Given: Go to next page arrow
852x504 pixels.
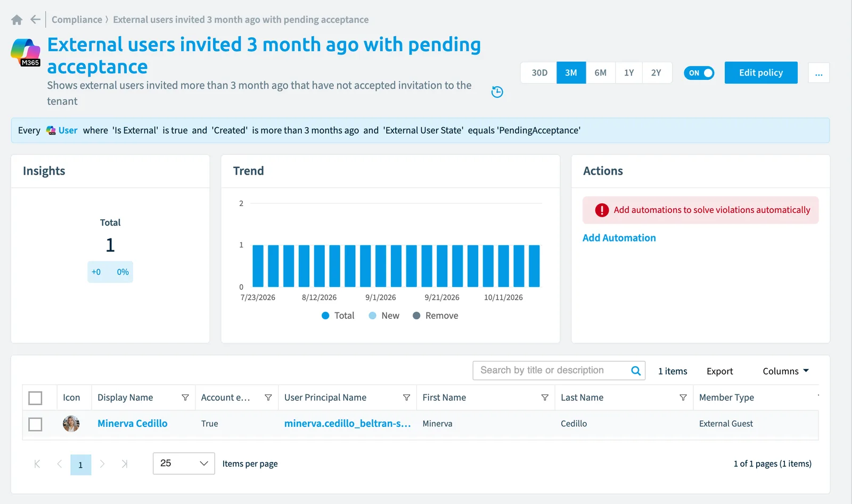Looking at the screenshot, I should [102, 464].
